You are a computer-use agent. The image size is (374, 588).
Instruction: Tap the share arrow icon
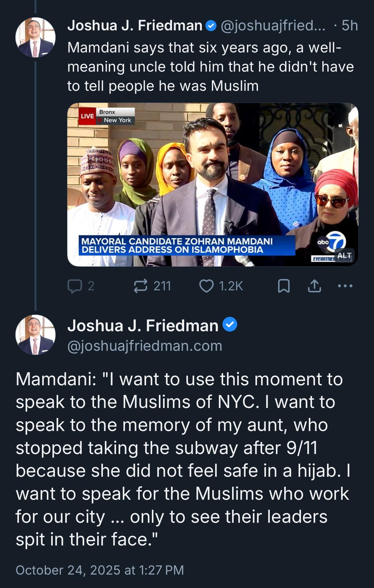click(x=314, y=286)
